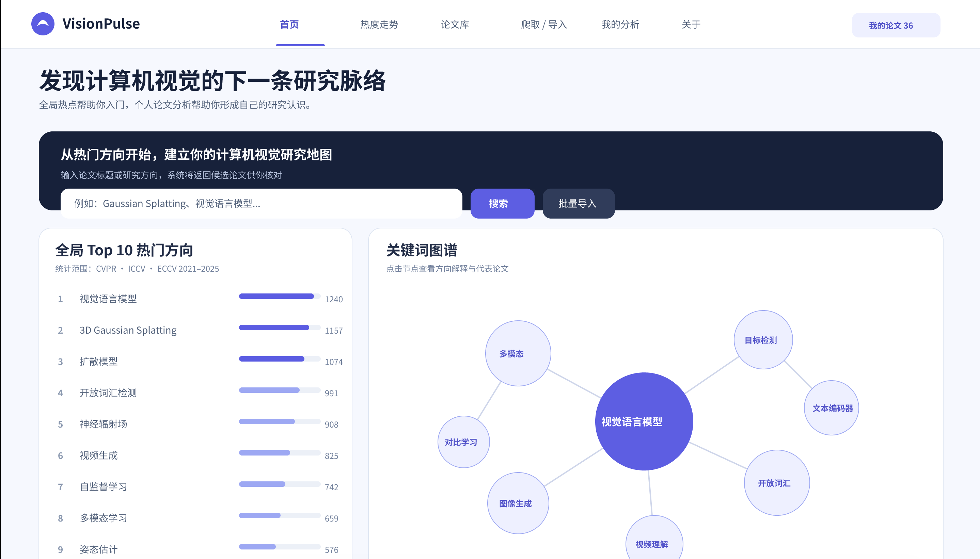The image size is (980, 559).
Task: Select the 开放词汇 keyword node
Action: 777,483
